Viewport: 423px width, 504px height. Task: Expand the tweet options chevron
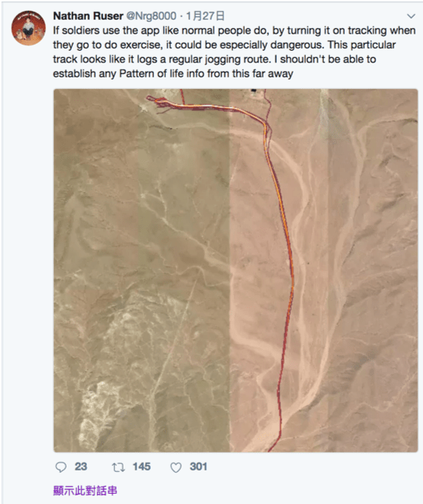click(410, 16)
